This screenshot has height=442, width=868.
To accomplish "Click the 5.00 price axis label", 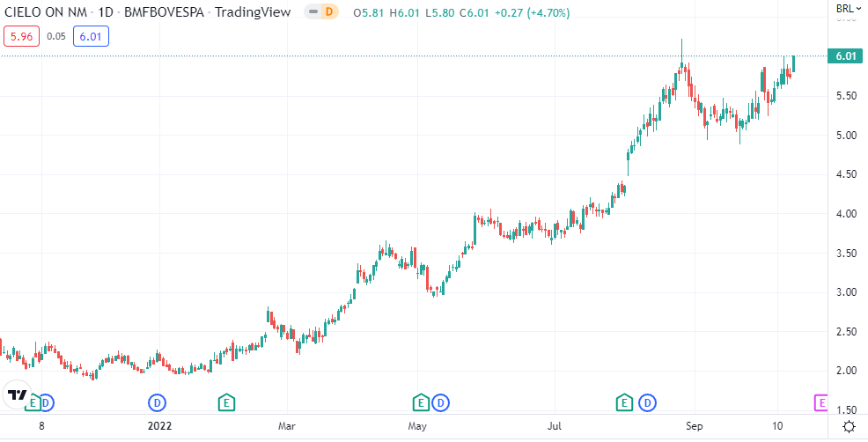I will tap(847, 135).
